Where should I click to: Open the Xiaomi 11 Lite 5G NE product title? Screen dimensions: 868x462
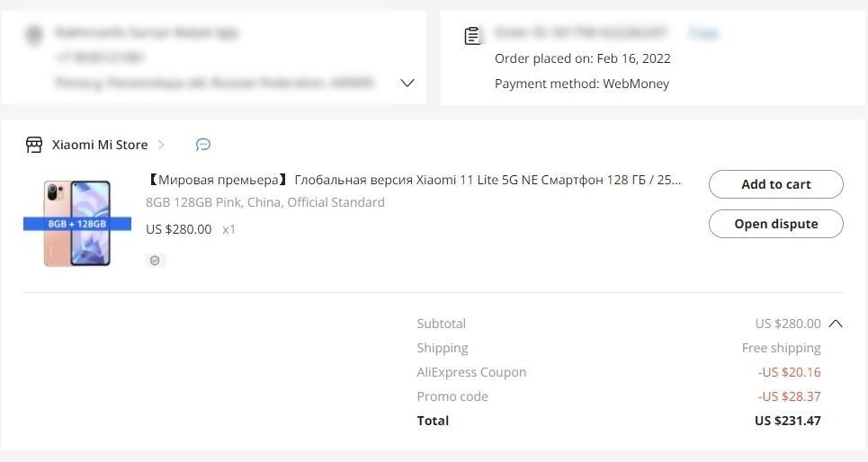[x=414, y=180]
